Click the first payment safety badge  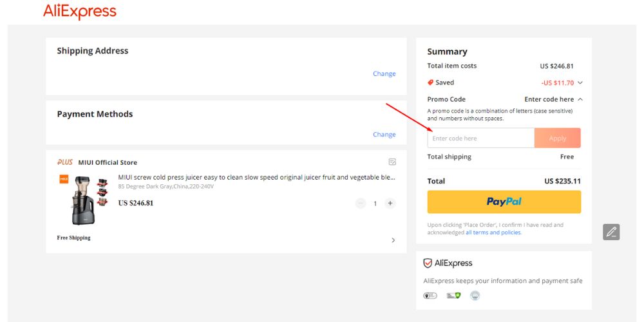[430, 296]
